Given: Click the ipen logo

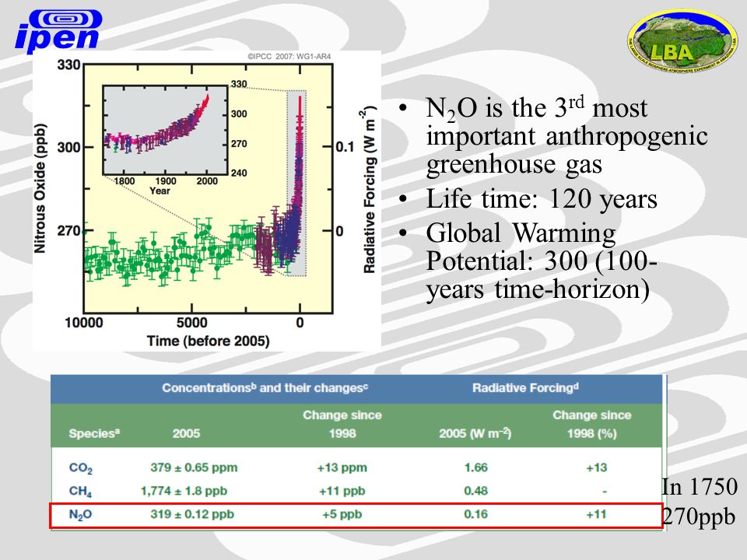Looking at the screenshot, I should point(58,30).
